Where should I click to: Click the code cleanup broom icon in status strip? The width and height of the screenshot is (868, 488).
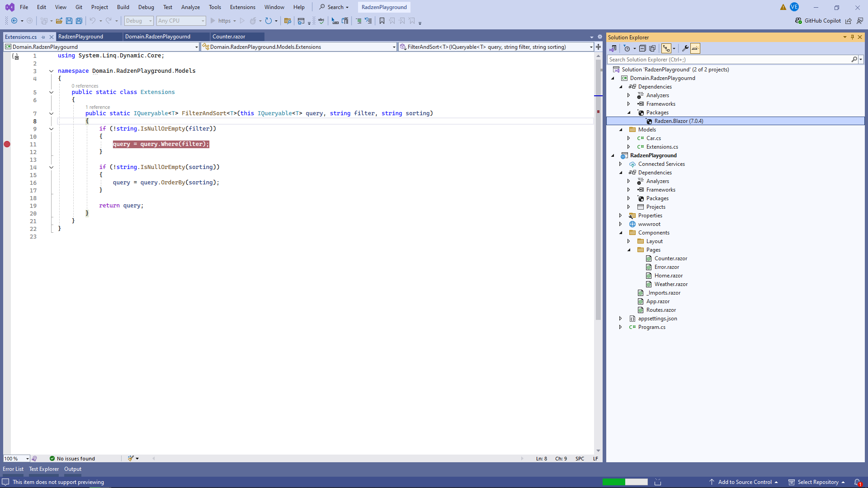coord(131,458)
